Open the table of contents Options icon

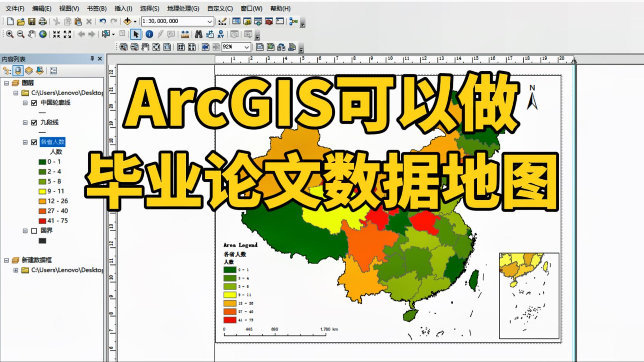click(x=53, y=71)
